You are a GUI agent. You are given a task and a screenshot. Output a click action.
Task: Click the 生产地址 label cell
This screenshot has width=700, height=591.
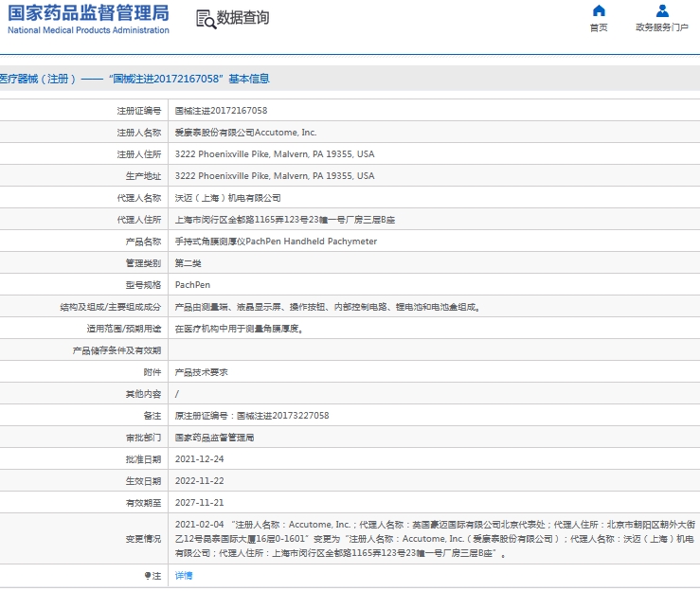pos(143,176)
